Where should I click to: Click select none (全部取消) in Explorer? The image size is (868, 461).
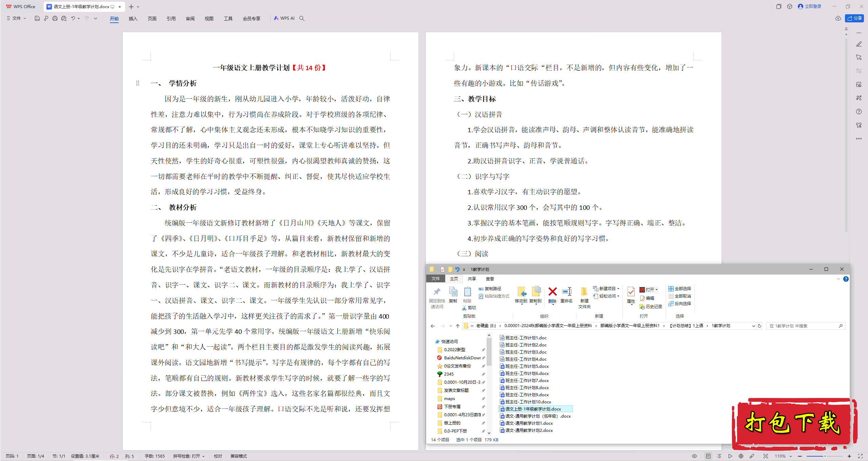[679, 296]
